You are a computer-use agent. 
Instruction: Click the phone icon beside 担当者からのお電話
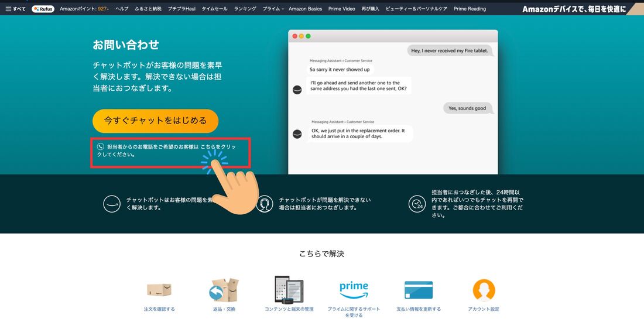[100, 146]
